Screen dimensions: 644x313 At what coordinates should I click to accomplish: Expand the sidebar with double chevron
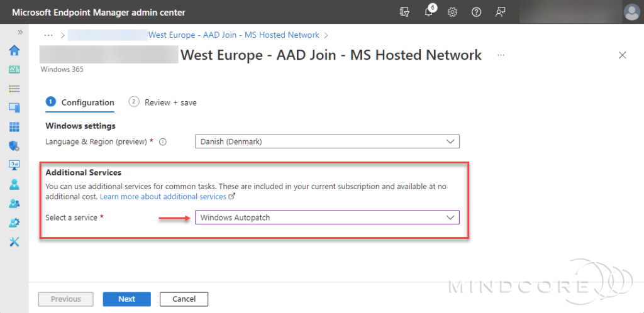[x=19, y=33]
